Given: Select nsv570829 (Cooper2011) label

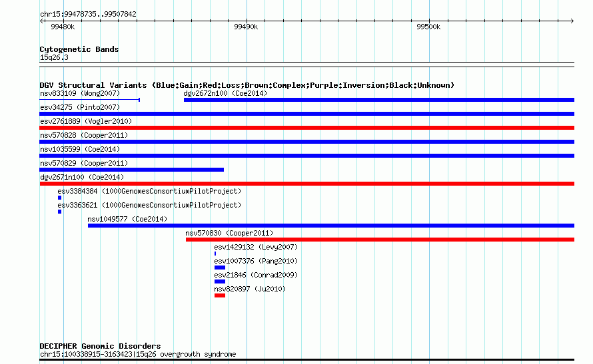Looking at the screenshot, I should click(x=84, y=163).
